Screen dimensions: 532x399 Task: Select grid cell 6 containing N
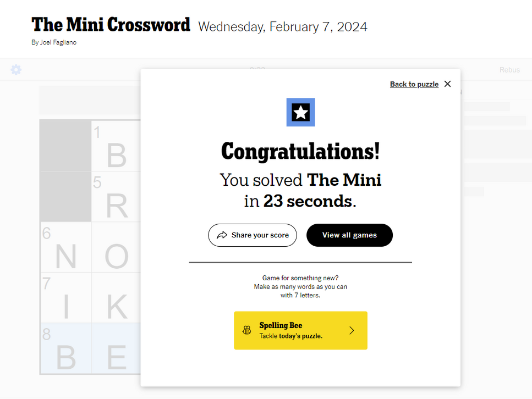point(65,247)
